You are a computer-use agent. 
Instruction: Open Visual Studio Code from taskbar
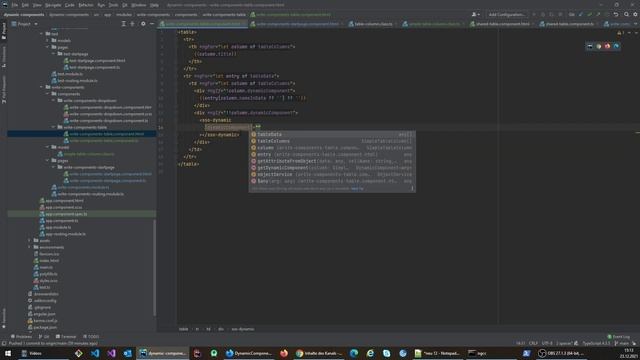coord(95,353)
